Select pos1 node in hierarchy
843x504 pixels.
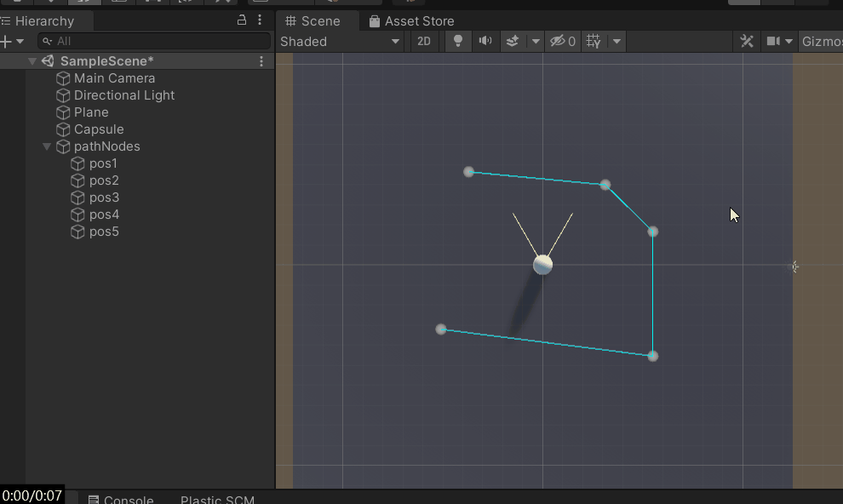(103, 163)
